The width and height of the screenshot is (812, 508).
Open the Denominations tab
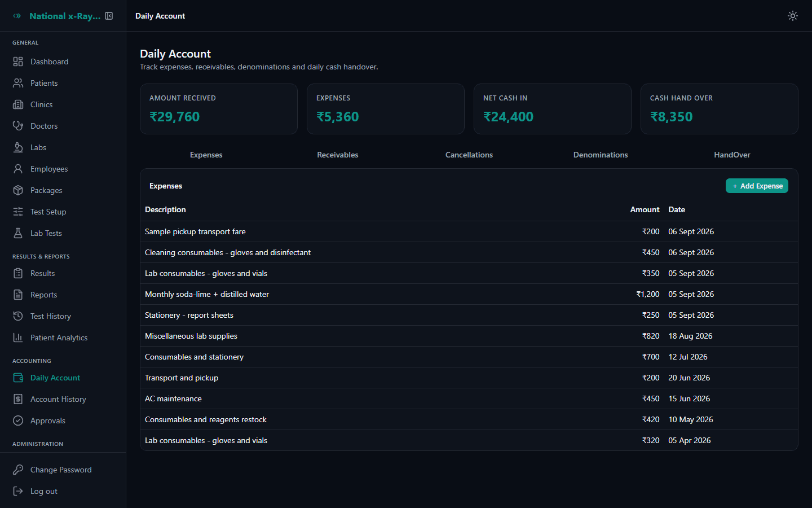(601, 155)
